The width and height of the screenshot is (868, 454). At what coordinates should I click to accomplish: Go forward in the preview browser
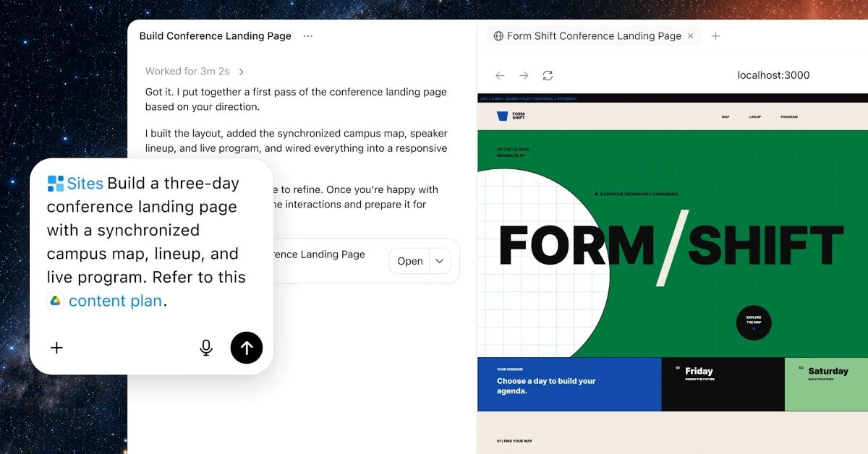point(524,75)
